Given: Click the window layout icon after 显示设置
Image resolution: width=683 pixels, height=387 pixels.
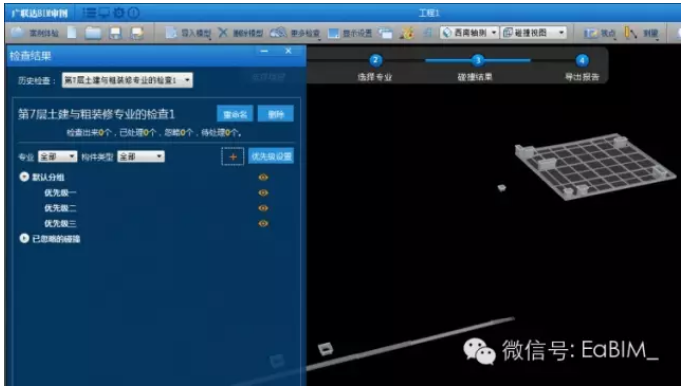Looking at the screenshot, I should tap(385, 33).
